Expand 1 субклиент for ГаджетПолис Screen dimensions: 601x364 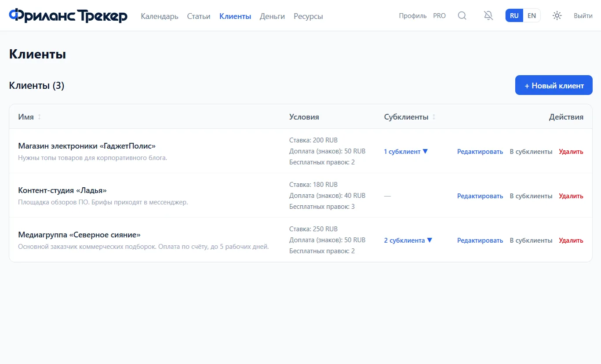point(406,152)
